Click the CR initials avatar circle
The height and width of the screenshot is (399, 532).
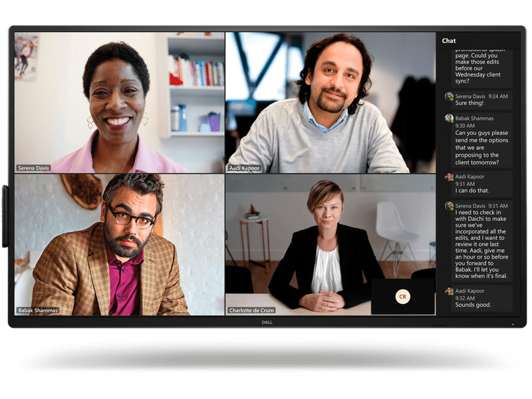pos(402,297)
